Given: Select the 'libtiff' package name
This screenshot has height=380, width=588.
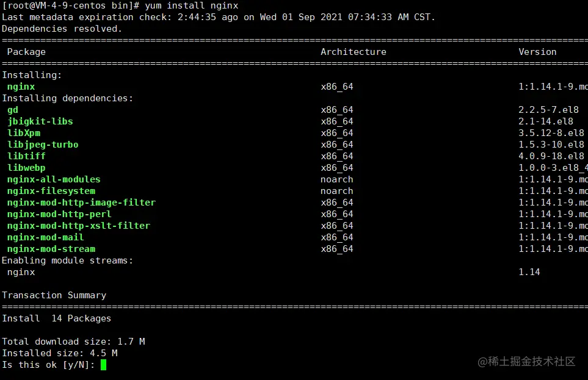Looking at the screenshot, I should [x=26, y=156].
